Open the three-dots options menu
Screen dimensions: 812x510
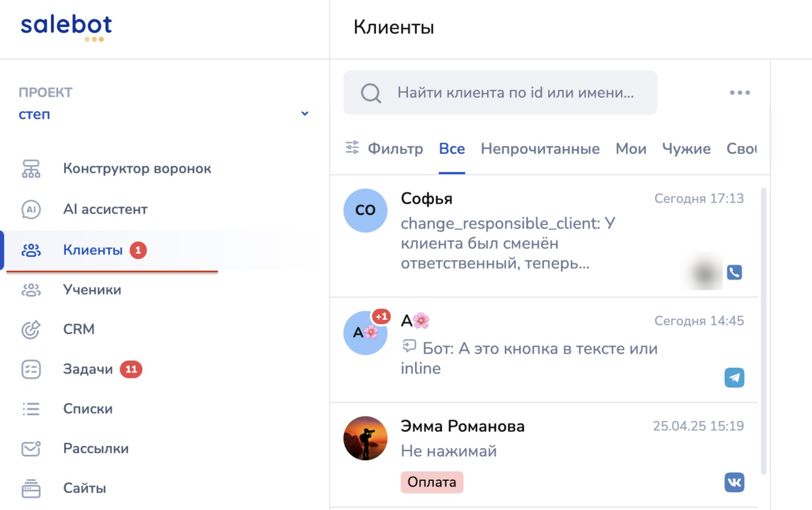click(x=740, y=93)
